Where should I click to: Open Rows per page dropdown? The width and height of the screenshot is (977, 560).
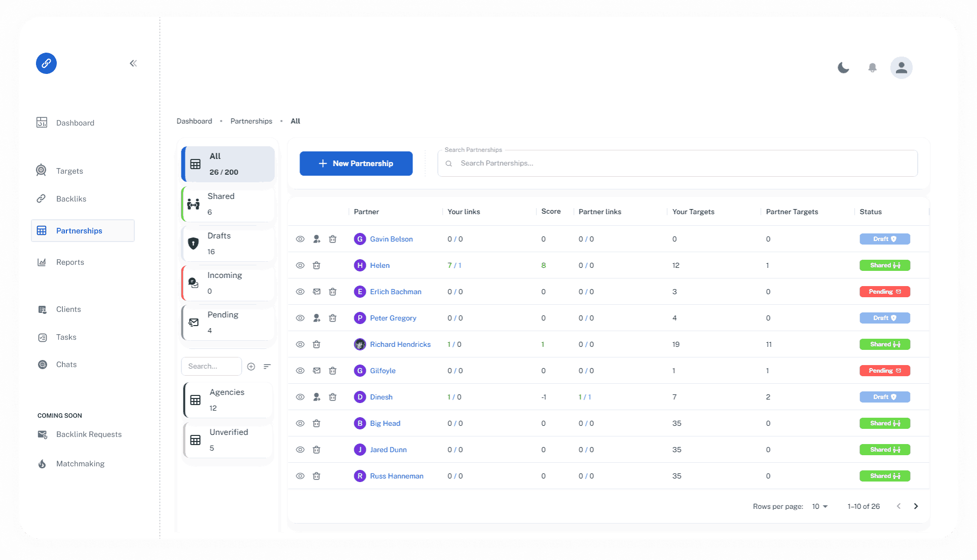click(x=819, y=506)
